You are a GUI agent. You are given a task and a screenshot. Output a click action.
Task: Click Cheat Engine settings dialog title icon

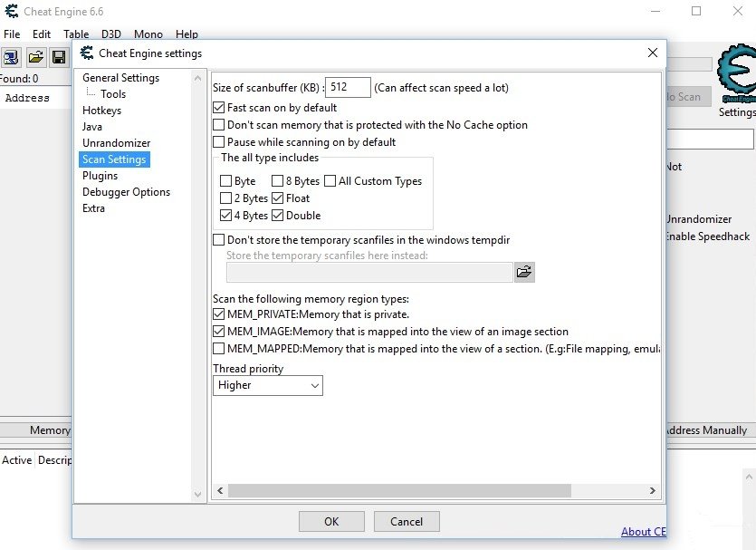coord(87,53)
